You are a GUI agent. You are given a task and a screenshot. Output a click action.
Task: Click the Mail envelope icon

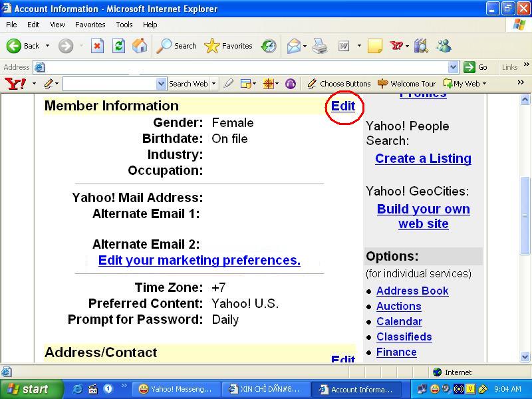[x=294, y=46]
